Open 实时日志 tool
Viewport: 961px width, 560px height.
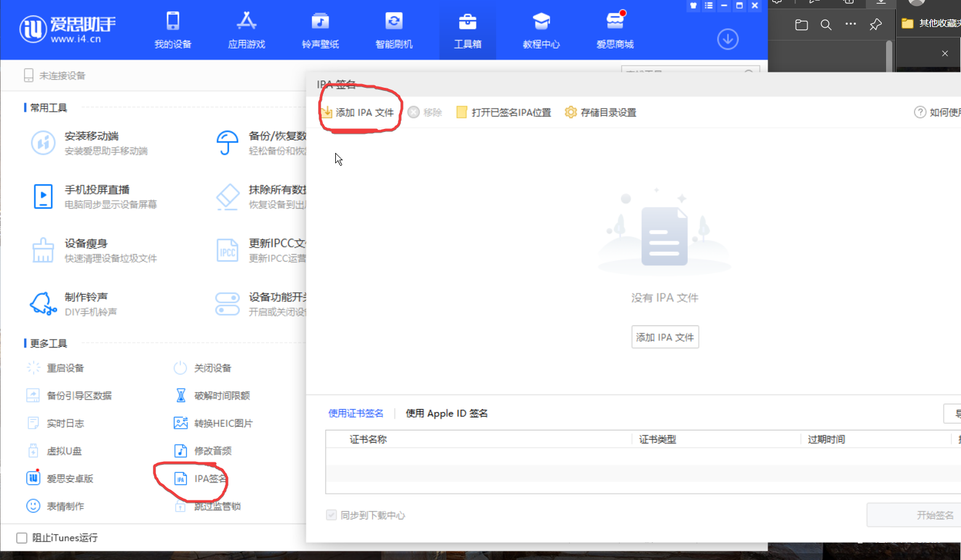(x=55, y=423)
